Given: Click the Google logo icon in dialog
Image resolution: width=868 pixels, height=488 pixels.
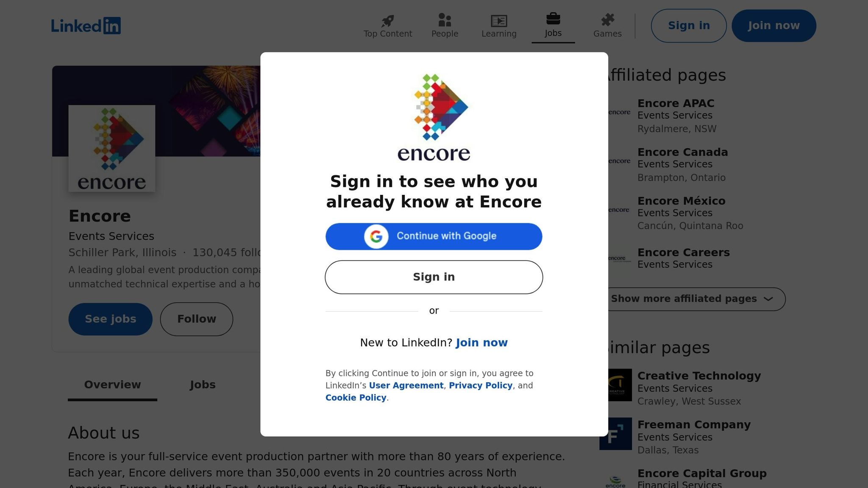Looking at the screenshot, I should coord(376,236).
